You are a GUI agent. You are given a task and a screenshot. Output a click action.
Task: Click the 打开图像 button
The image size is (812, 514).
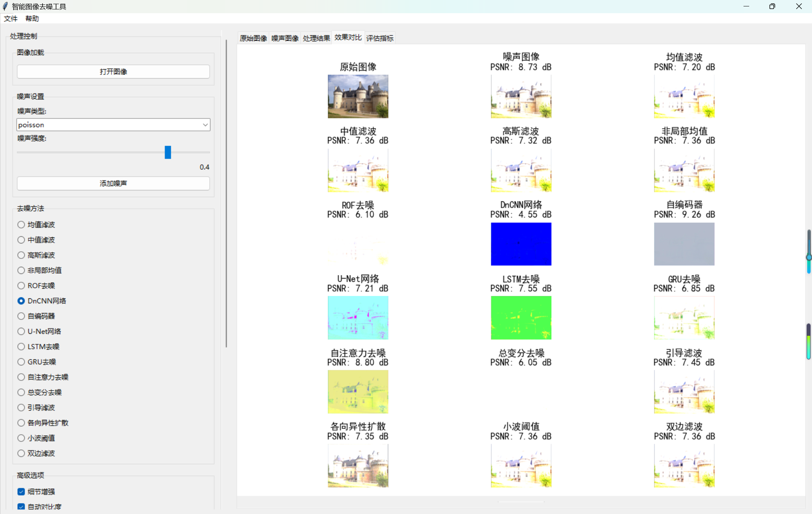point(113,71)
